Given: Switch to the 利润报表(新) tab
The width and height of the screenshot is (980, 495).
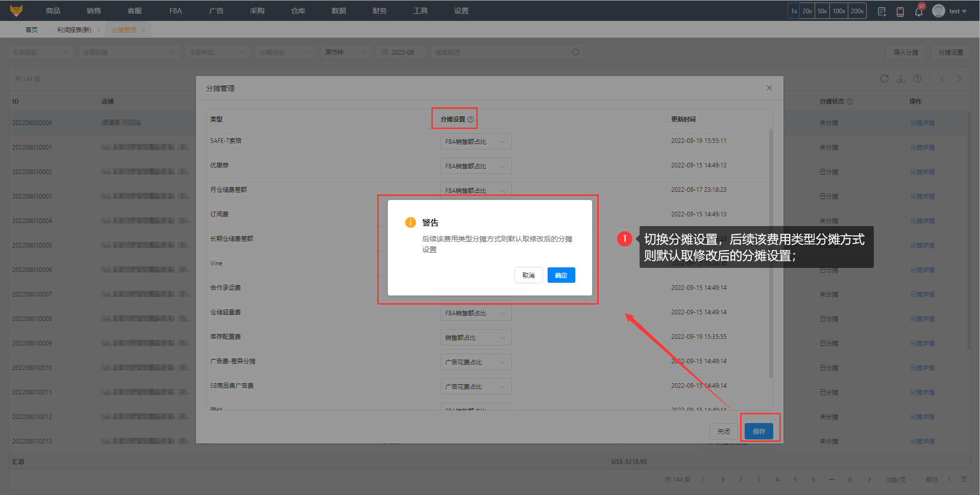Looking at the screenshot, I should (74, 30).
